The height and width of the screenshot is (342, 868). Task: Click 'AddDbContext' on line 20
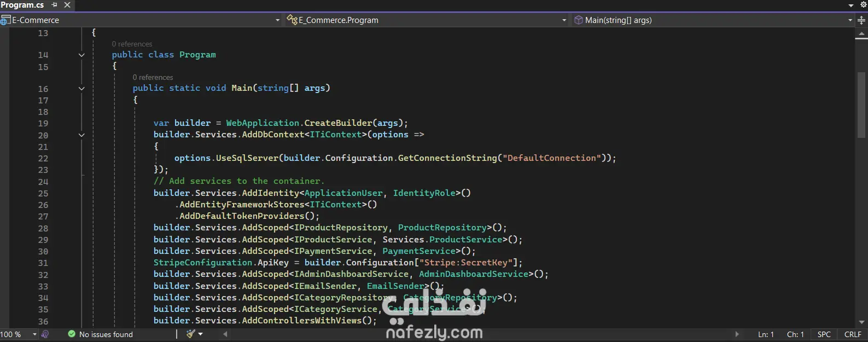tap(273, 135)
